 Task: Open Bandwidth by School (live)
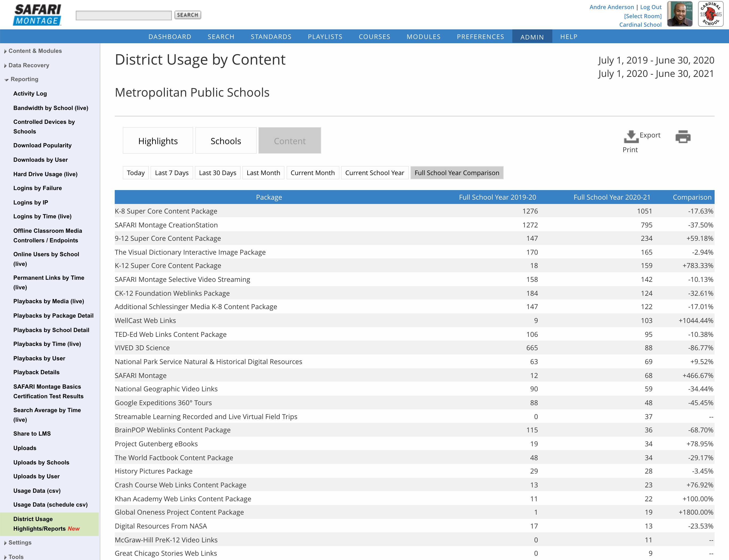51,108
